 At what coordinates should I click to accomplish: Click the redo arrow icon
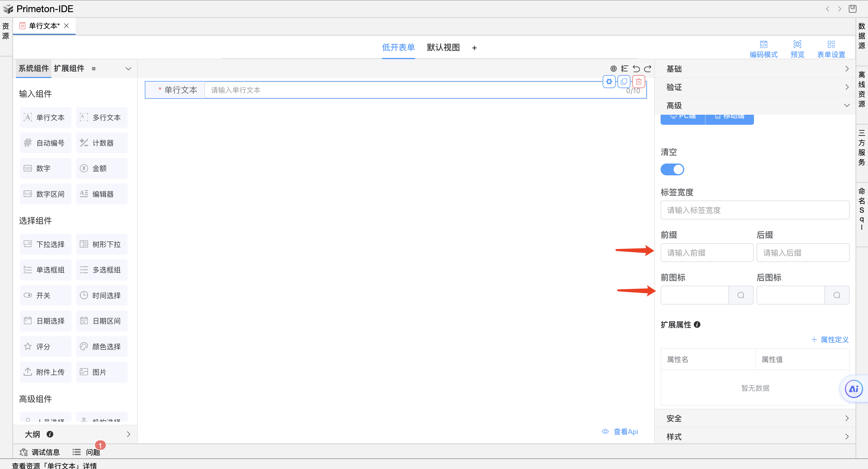coord(648,69)
